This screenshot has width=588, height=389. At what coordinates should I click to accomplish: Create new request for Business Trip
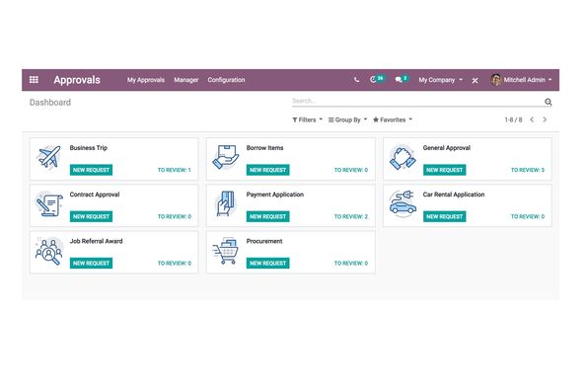(91, 170)
